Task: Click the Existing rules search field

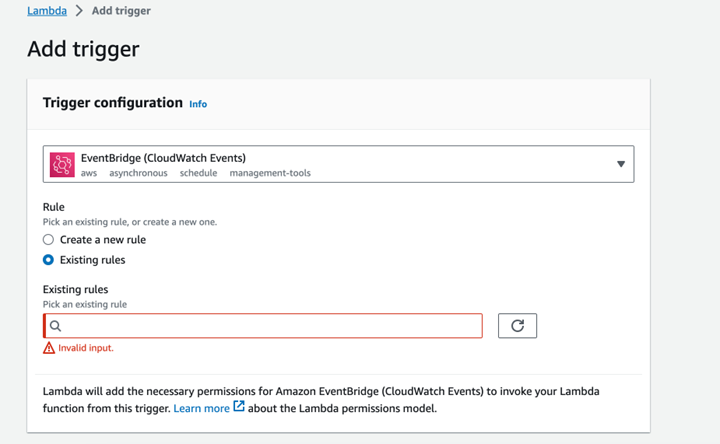Action: tap(263, 326)
